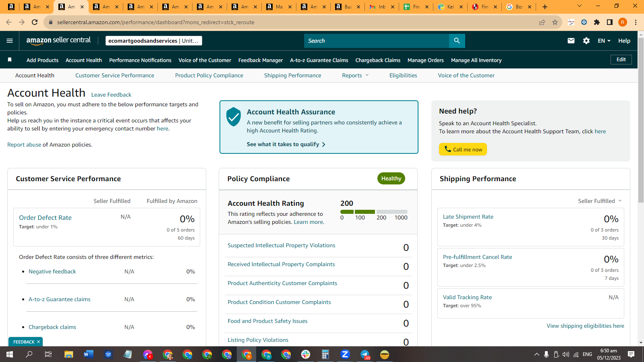Image resolution: width=644 pixels, height=362 pixels.
Task: Open Suspected Intellectual Property Violations
Action: [x=281, y=245]
